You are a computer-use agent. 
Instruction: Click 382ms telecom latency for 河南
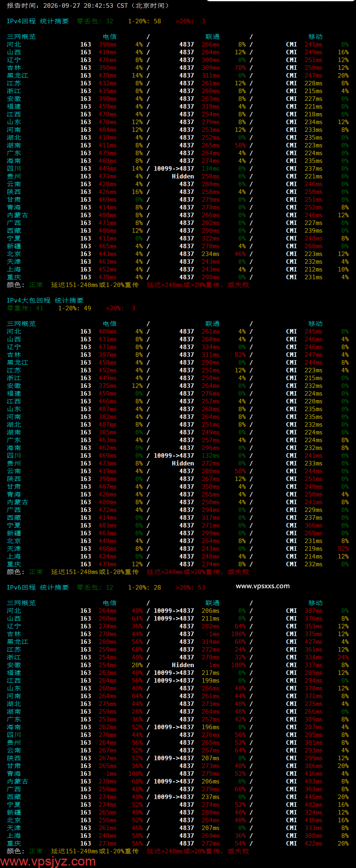(x=107, y=417)
